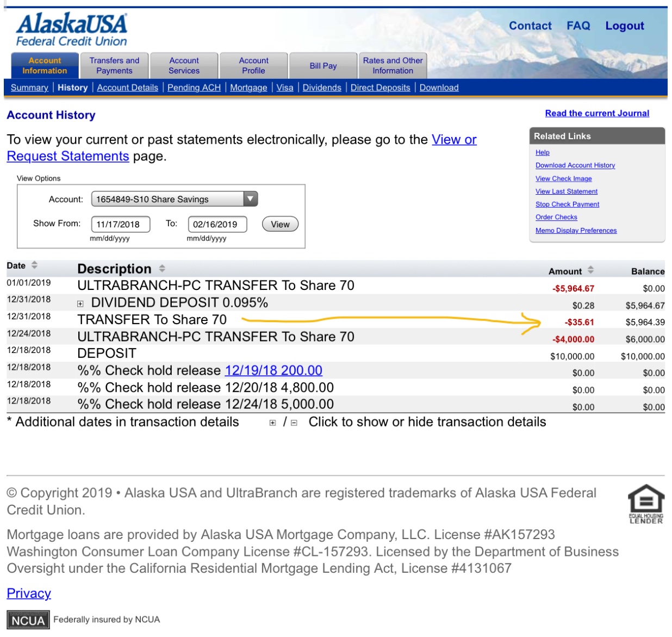Open Pending ACH in the submenu
This screenshot has width=672, height=637.
coord(194,88)
